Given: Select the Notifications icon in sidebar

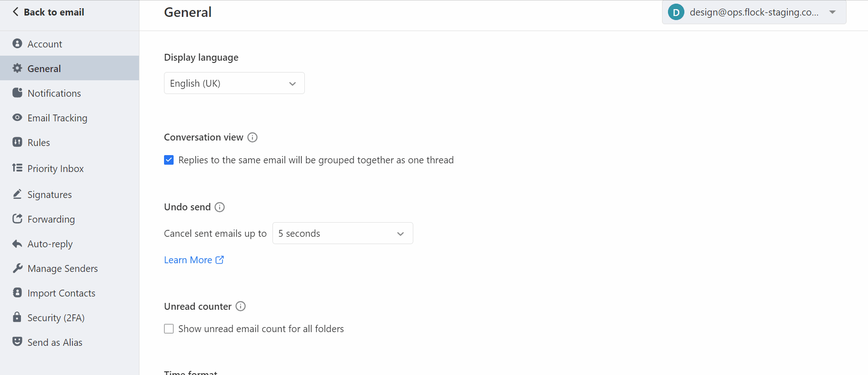Looking at the screenshot, I should (17, 93).
